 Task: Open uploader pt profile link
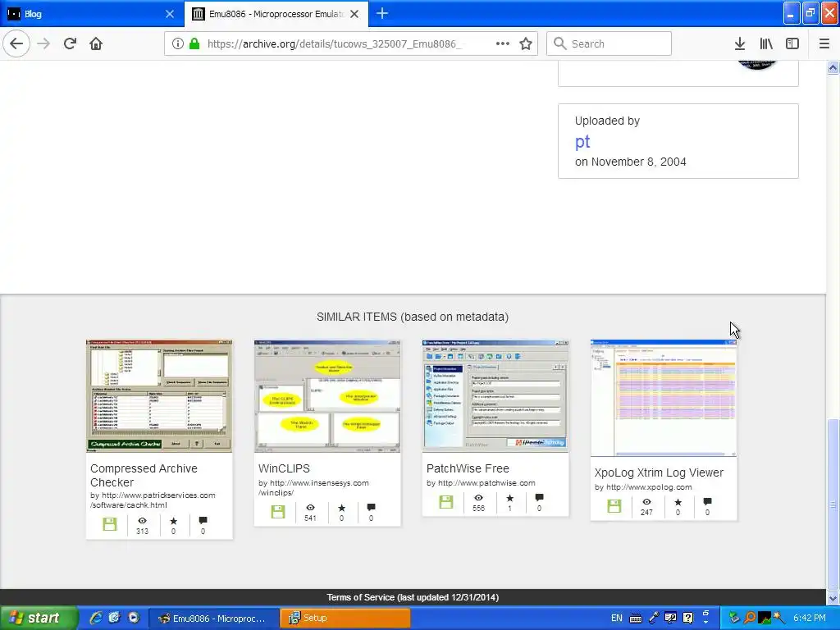[x=582, y=141]
